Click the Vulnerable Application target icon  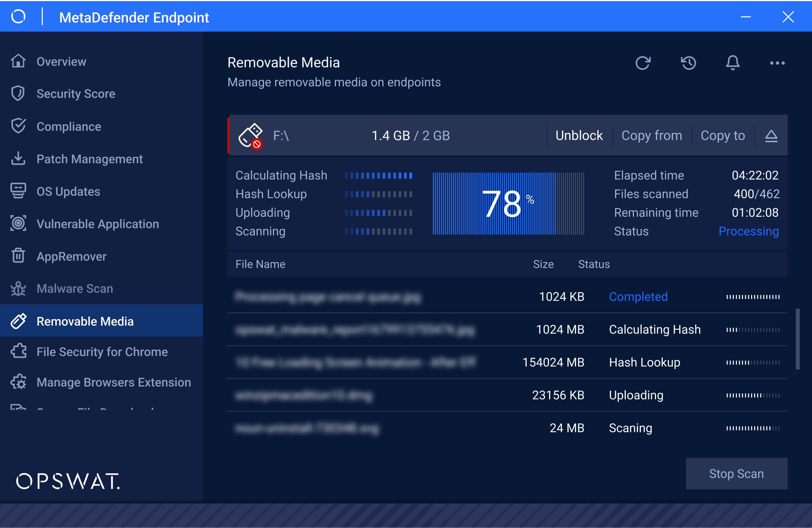[x=18, y=223]
